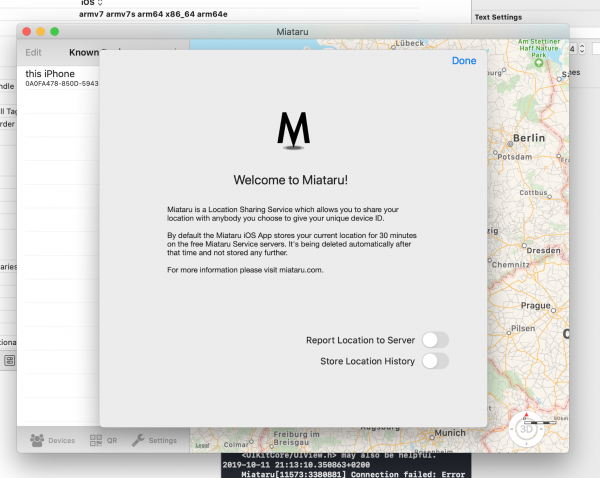Click Pilsen label on the map

pyautogui.click(x=523, y=328)
